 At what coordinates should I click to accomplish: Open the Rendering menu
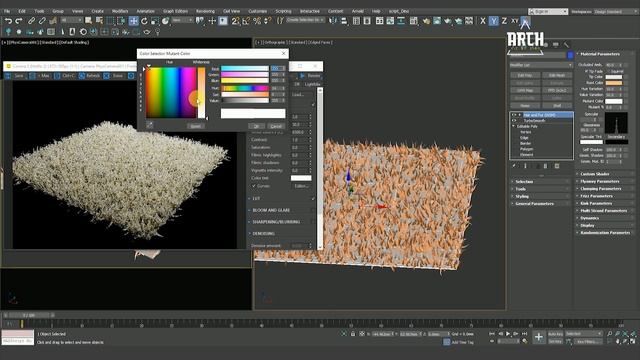tap(205, 11)
